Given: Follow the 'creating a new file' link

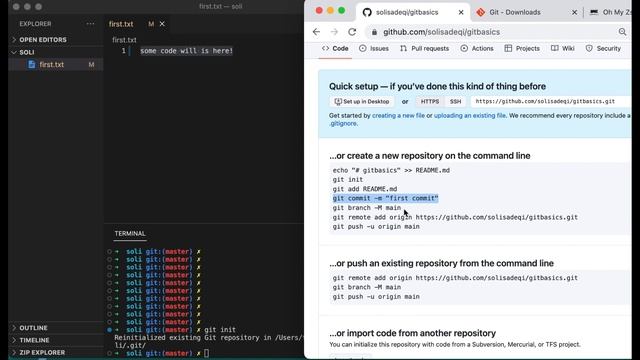Looking at the screenshot, I should pyautogui.click(x=398, y=116).
